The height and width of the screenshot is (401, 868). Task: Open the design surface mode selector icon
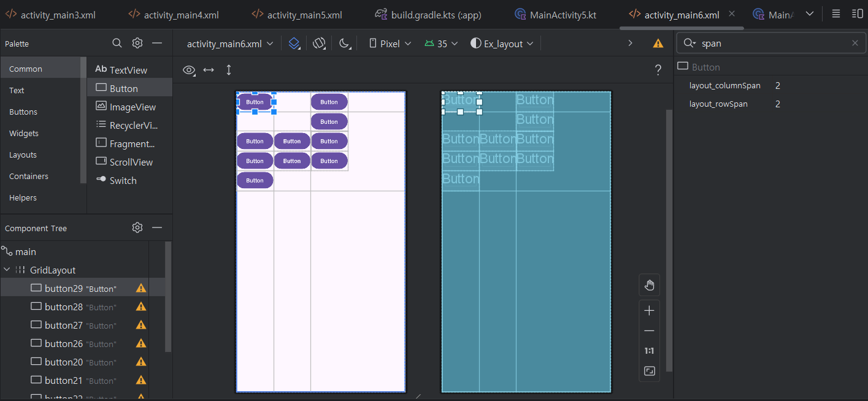(294, 43)
